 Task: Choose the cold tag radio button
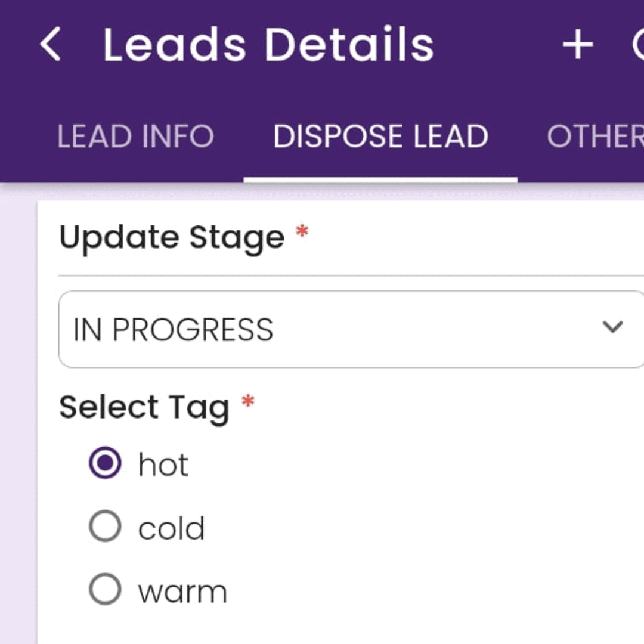pyautogui.click(x=106, y=527)
